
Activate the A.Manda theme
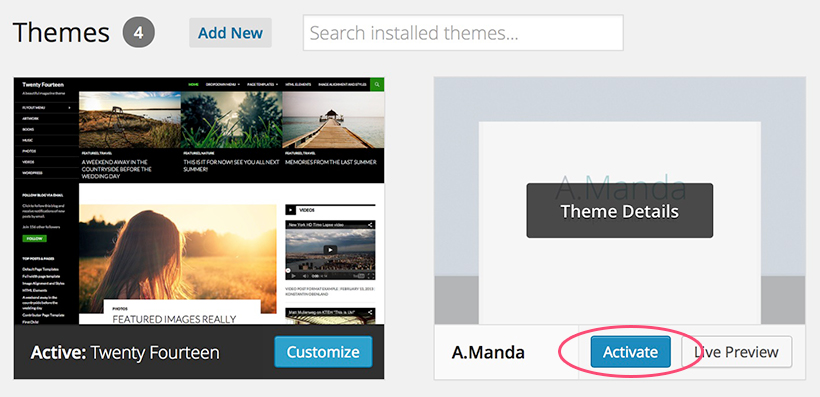[631, 352]
